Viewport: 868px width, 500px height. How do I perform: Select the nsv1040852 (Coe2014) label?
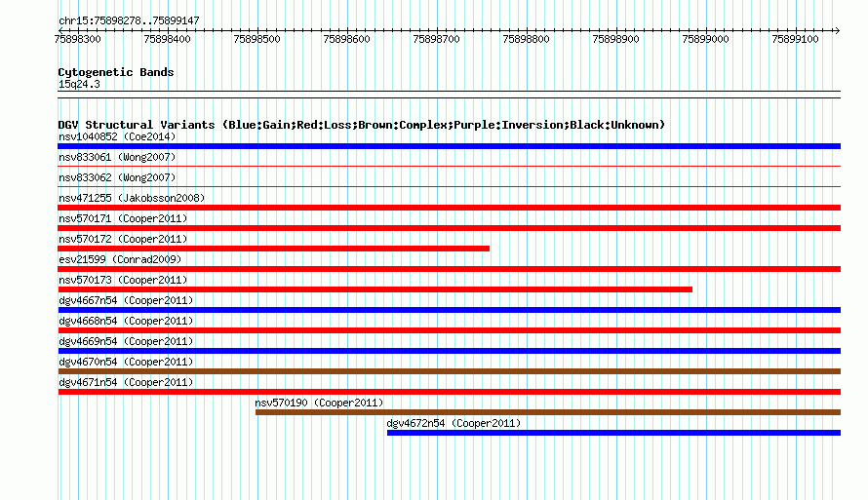coord(117,136)
